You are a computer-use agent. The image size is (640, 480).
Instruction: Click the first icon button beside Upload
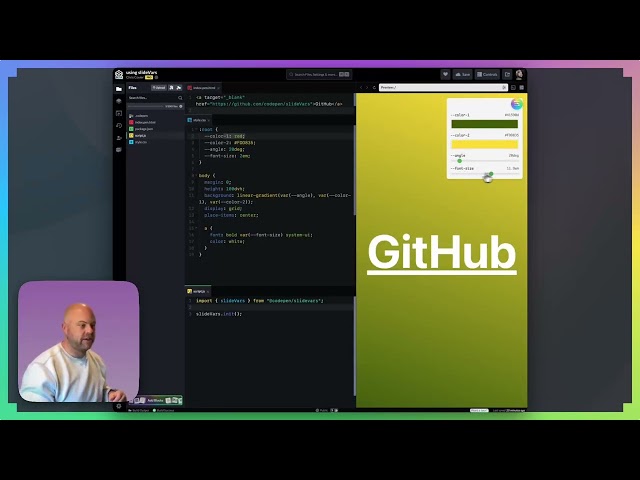pos(171,88)
